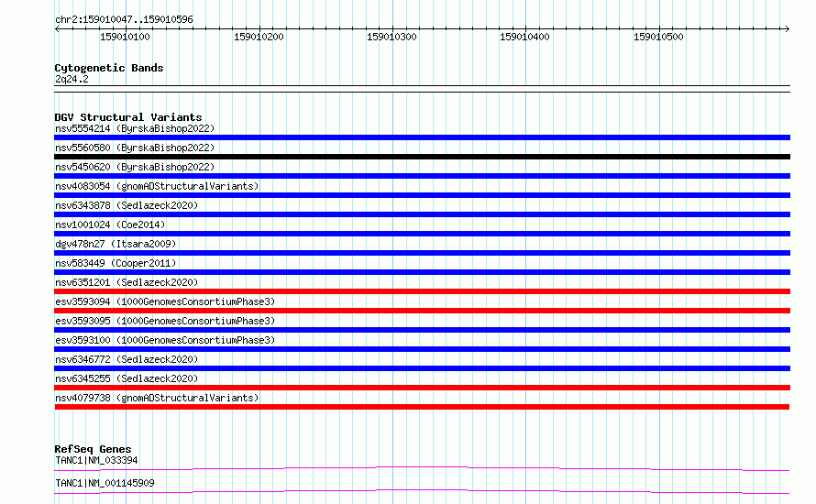Click nsv6351201 (Sedlazeck2020) label
The height and width of the screenshot is (504, 816).
click(127, 282)
